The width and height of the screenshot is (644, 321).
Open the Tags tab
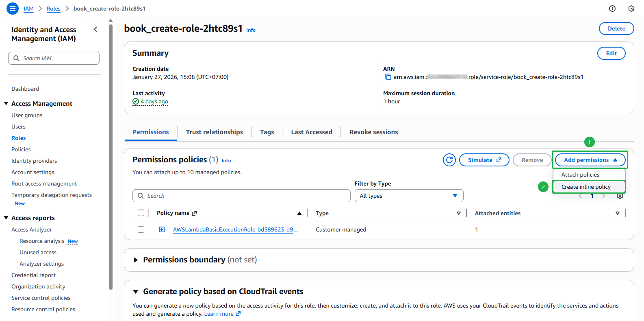pos(267,132)
